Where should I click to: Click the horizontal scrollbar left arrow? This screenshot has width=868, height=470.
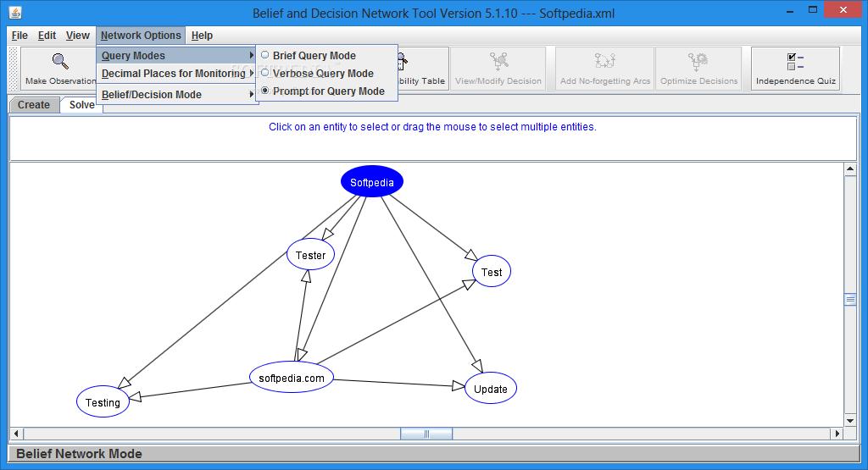coord(17,434)
